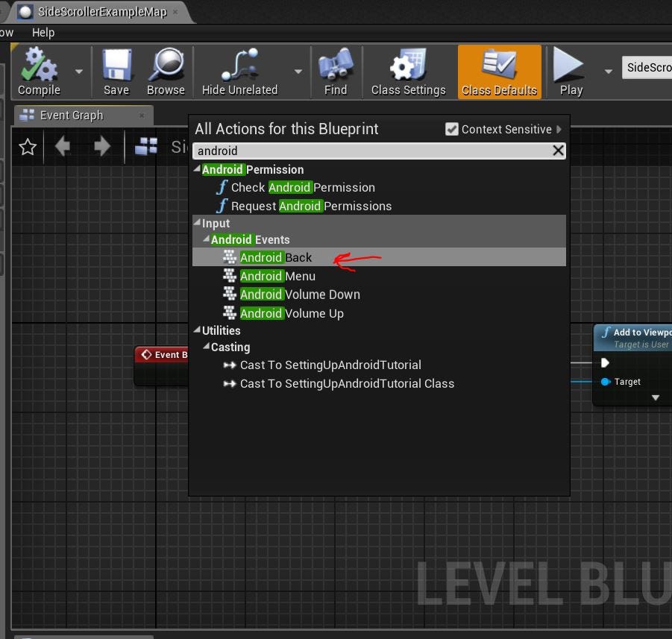Close the SideScrollerExampleMap tab

pos(175,12)
